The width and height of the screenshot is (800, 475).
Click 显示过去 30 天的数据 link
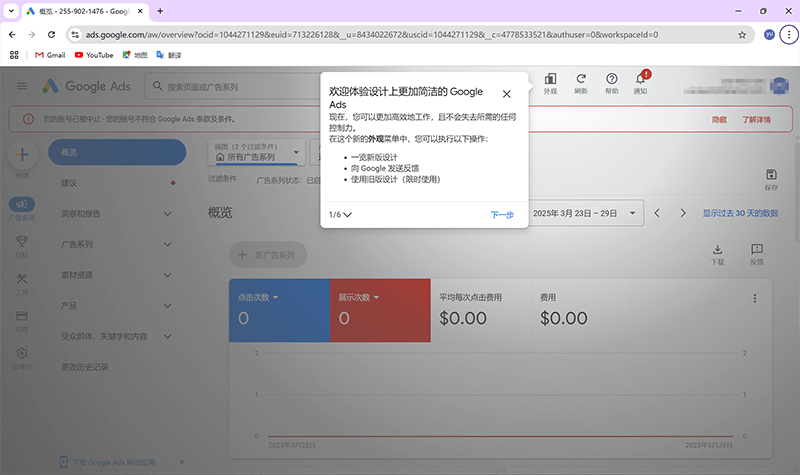pos(740,213)
